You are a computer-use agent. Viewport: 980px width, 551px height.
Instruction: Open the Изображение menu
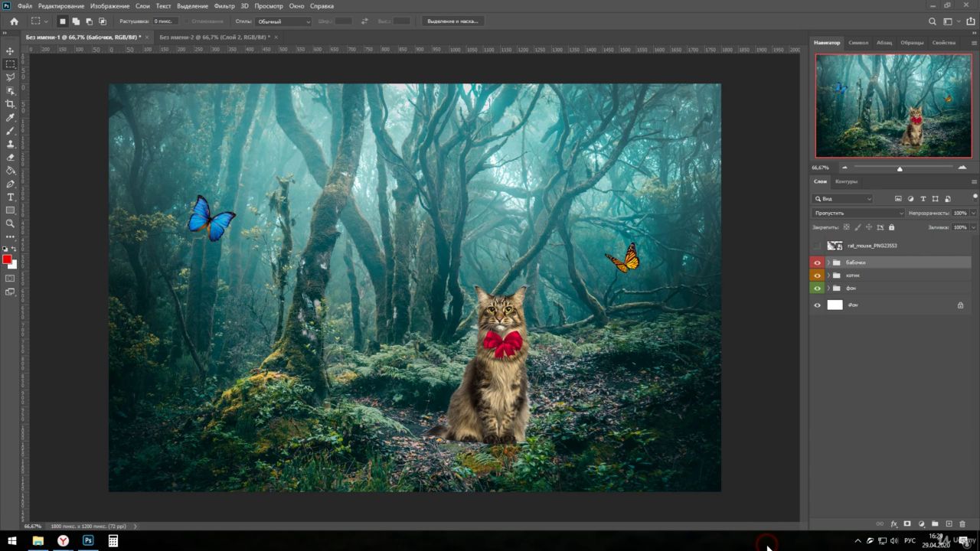coord(110,6)
